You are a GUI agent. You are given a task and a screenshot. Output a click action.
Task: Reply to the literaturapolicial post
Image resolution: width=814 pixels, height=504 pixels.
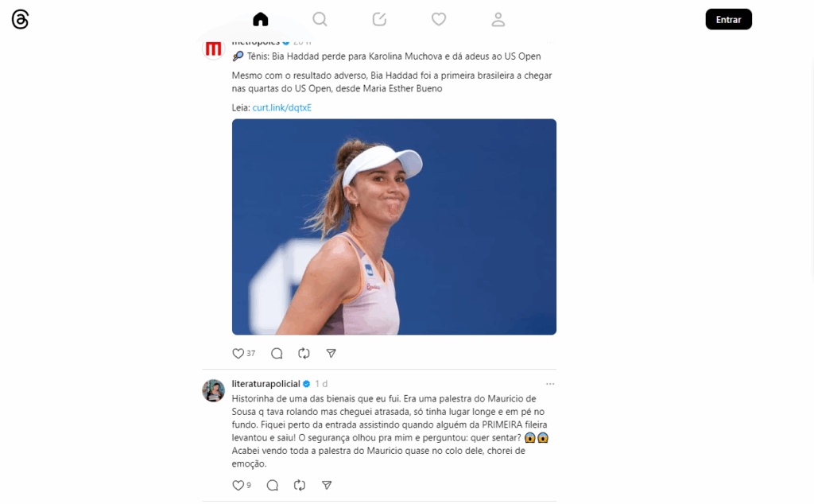coord(273,485)
